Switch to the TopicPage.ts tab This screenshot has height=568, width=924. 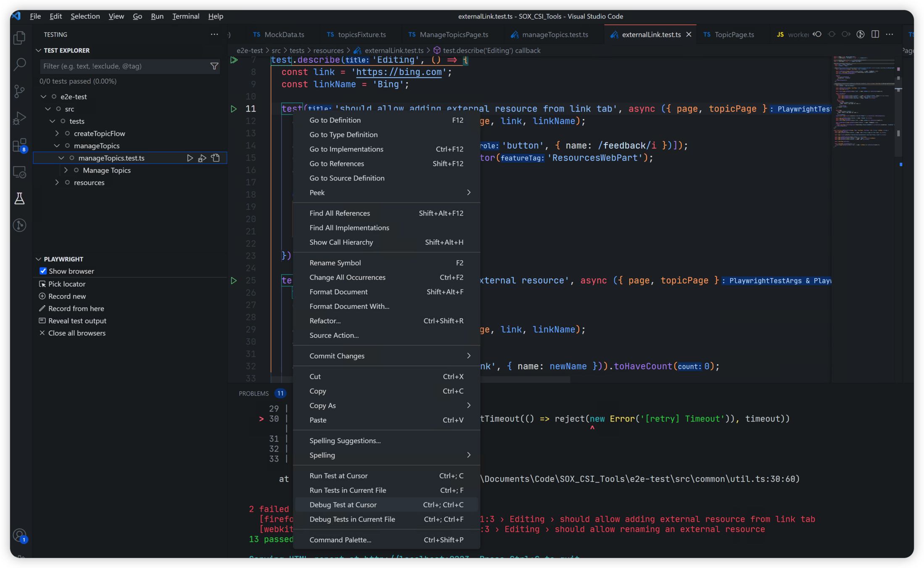(734, 35)
